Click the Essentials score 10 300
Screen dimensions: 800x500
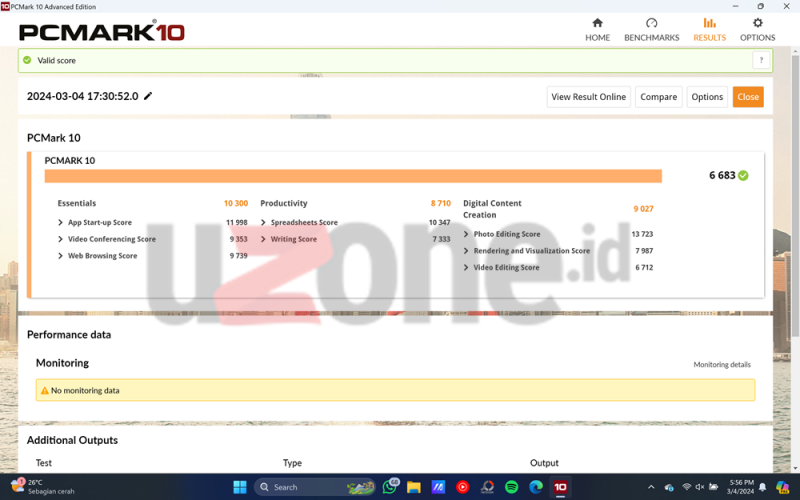[236, 203]
